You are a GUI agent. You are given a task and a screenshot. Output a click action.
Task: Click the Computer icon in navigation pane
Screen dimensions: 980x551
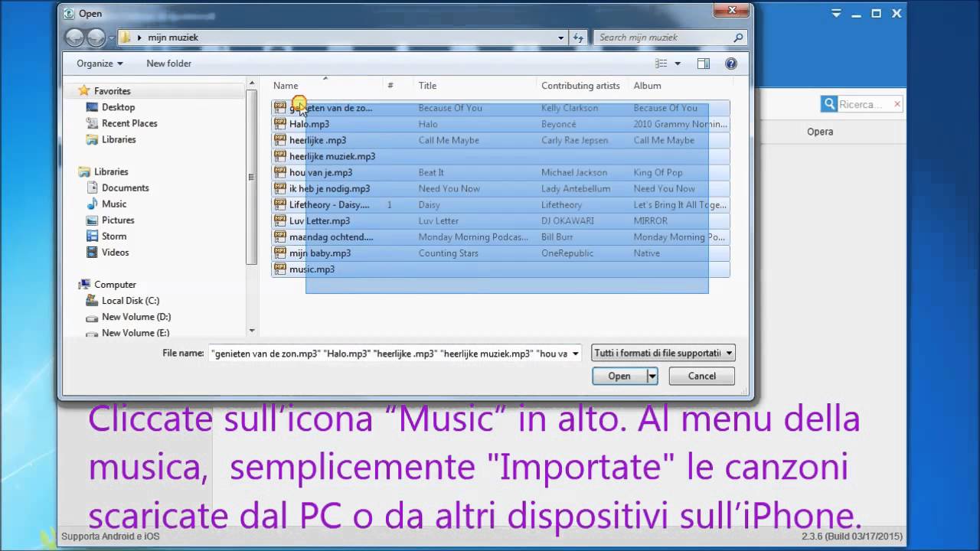(84, 285)
